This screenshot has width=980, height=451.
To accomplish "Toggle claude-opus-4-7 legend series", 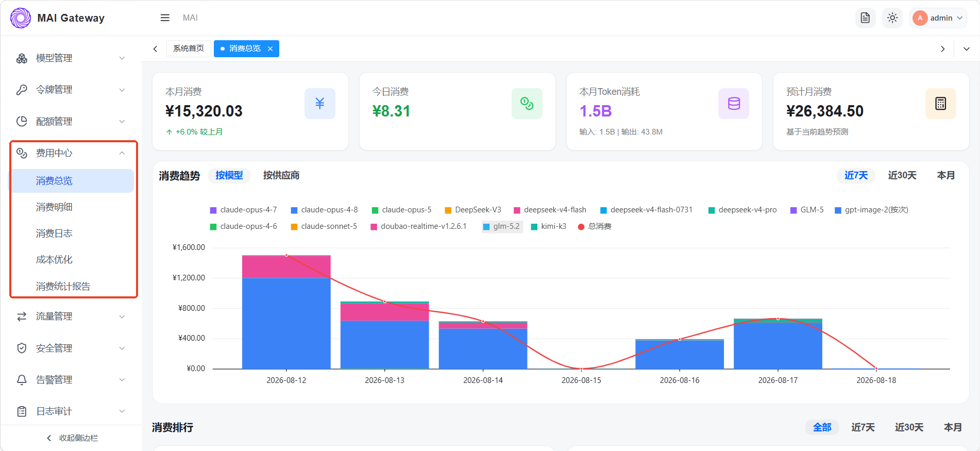I will [243, 210].
